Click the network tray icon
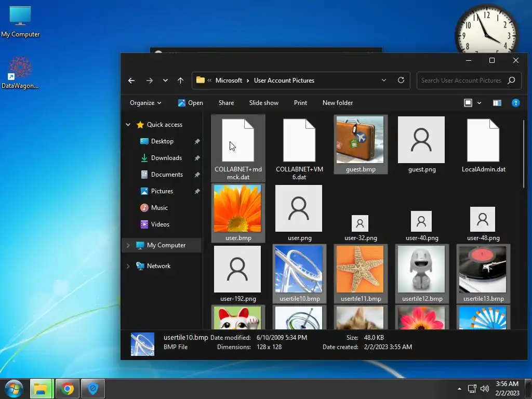This screenshot has width=532, height=399. pyautogui.click(x=472, y=389)
